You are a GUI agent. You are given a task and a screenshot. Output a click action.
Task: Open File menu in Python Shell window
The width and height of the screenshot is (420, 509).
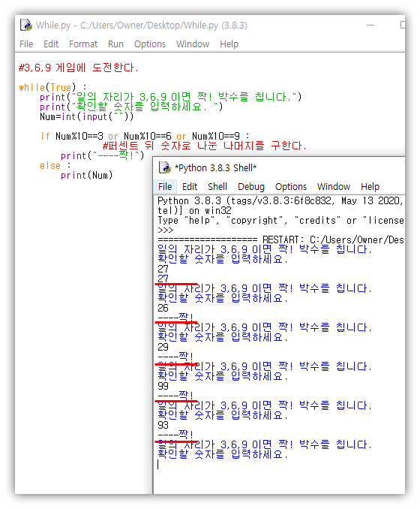(165, 187)
